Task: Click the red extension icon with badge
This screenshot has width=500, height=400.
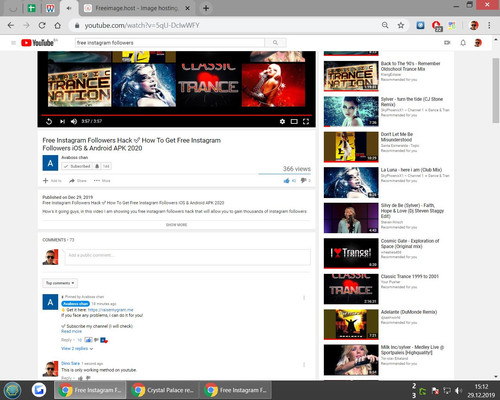Action: click(436, 26)
